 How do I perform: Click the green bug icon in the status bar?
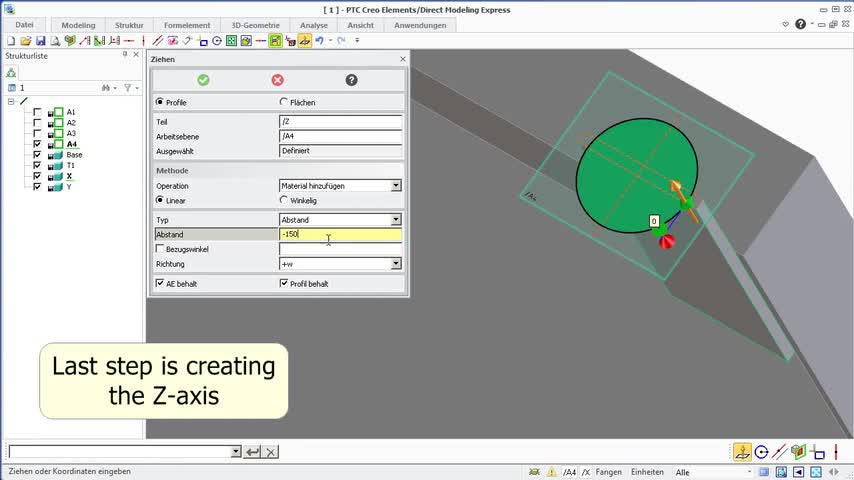coord(534,472)
